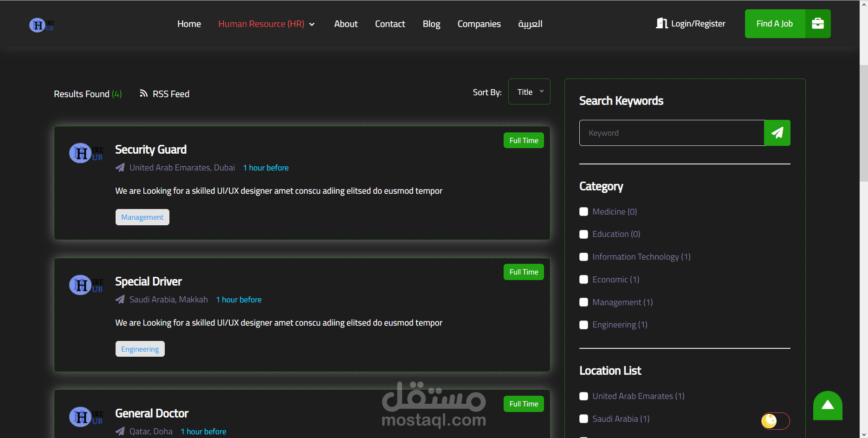
Task: Check the Saudi Arabia location checkbox
Action: click(x=584, y=419)
